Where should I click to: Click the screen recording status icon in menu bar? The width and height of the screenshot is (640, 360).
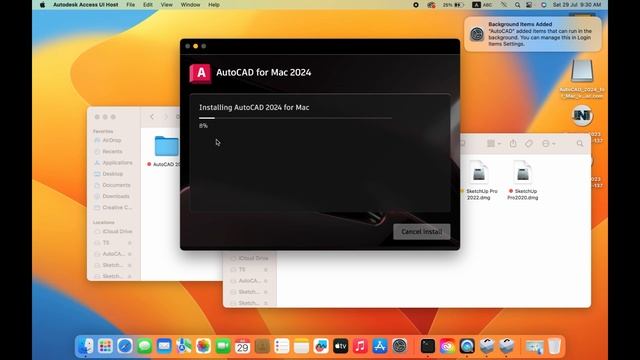[x=416, y=5]
